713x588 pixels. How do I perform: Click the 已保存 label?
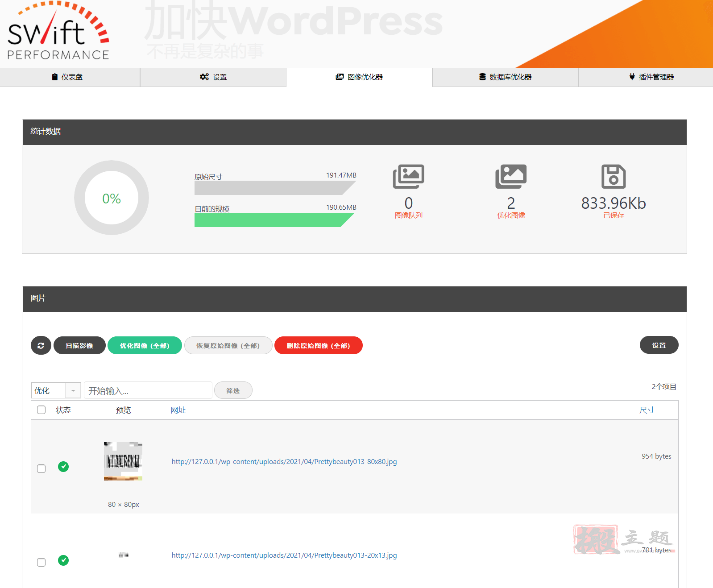pyautogui.click(x=614, y=215)
